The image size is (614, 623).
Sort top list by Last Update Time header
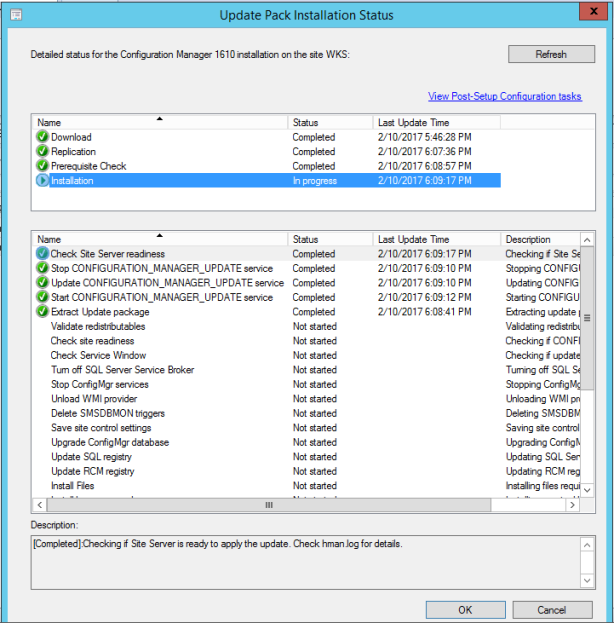pos(437,122)
